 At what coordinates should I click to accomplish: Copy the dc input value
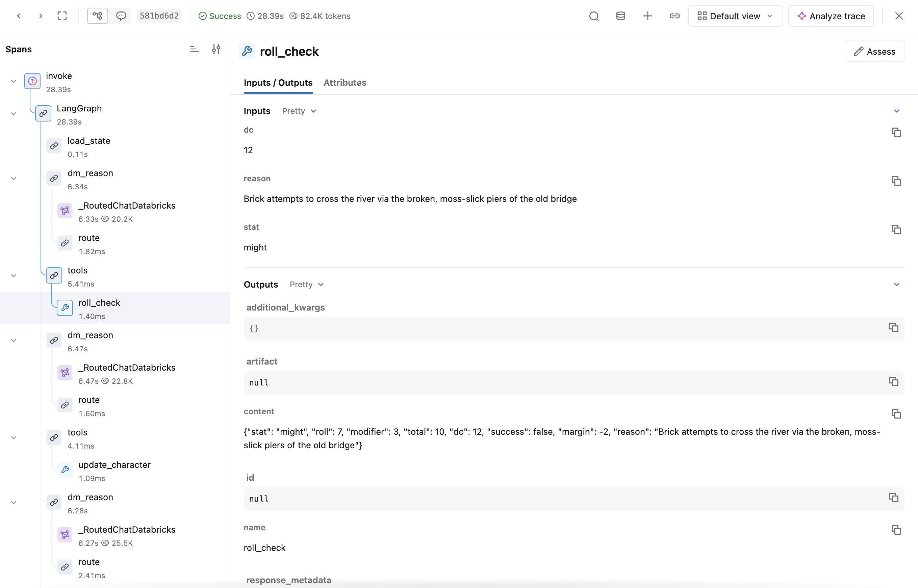[x=896, y=133]
